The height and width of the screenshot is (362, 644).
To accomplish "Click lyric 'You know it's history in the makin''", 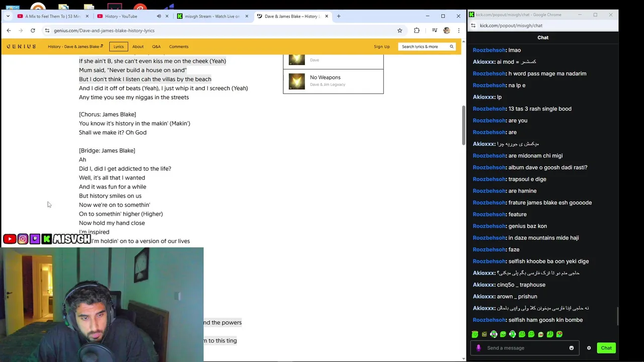I will coord(134,123).
